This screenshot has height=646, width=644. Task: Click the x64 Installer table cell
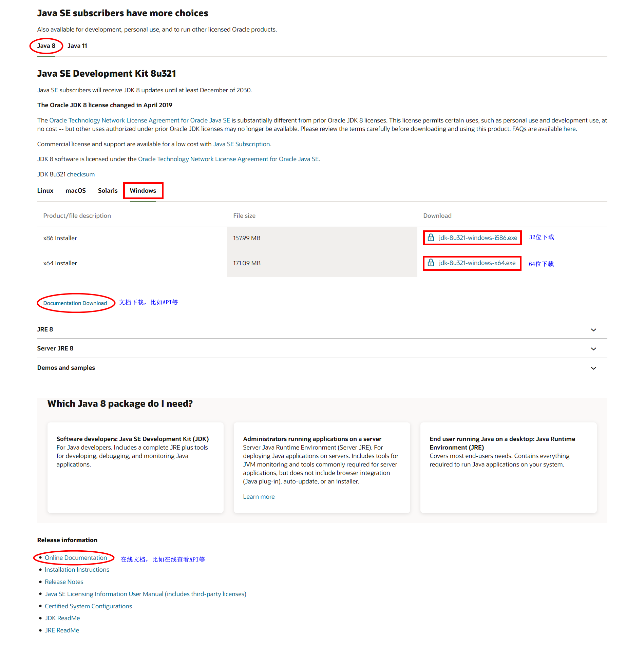click(x=132, y=264)
